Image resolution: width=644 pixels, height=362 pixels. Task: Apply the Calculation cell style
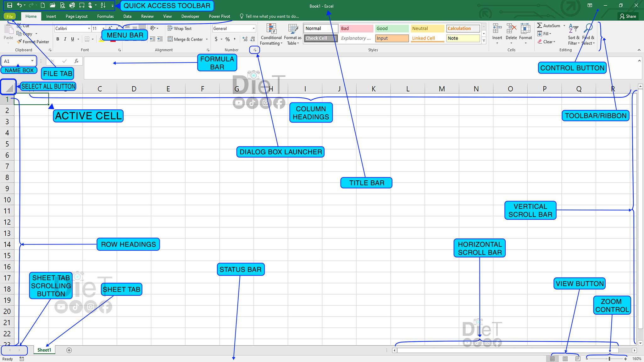[x=463, y=29]
